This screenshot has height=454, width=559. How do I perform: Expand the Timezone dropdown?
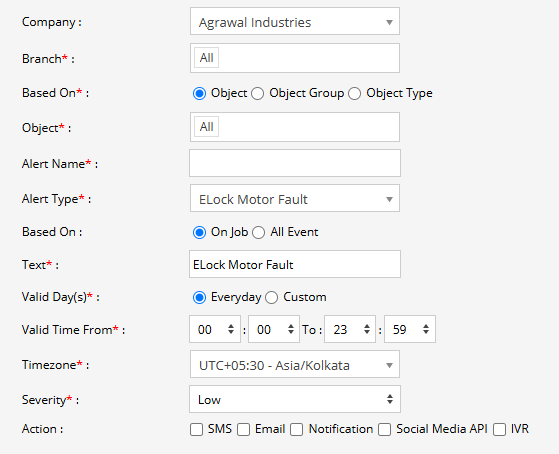tap(294, 364)
